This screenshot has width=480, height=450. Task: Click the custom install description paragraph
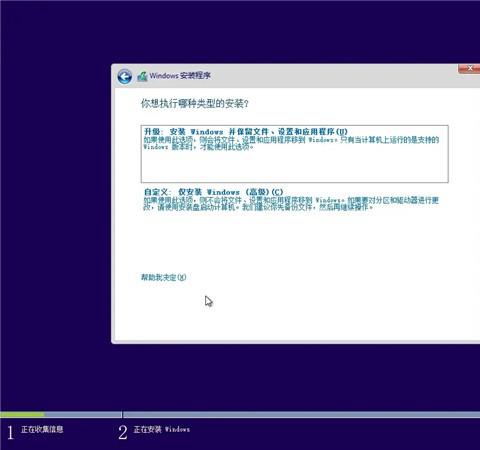pyautogui.click(x=291, y=203)
